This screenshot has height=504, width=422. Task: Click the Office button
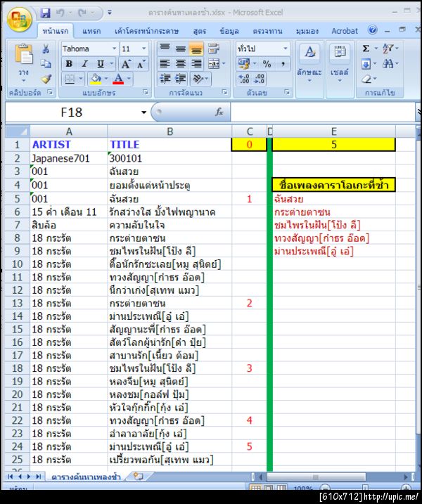pyautogui.click(x=19, y=19)
